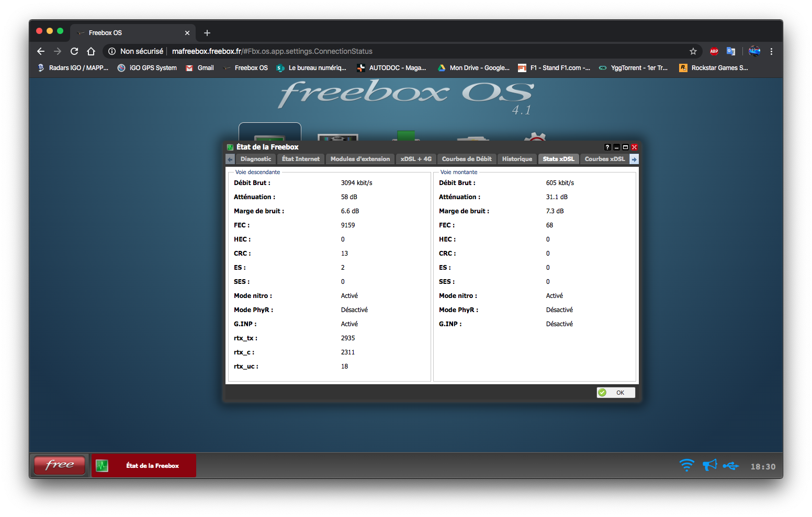Click the address bar URL
812x517 pixels.
[x=272, y=51]
